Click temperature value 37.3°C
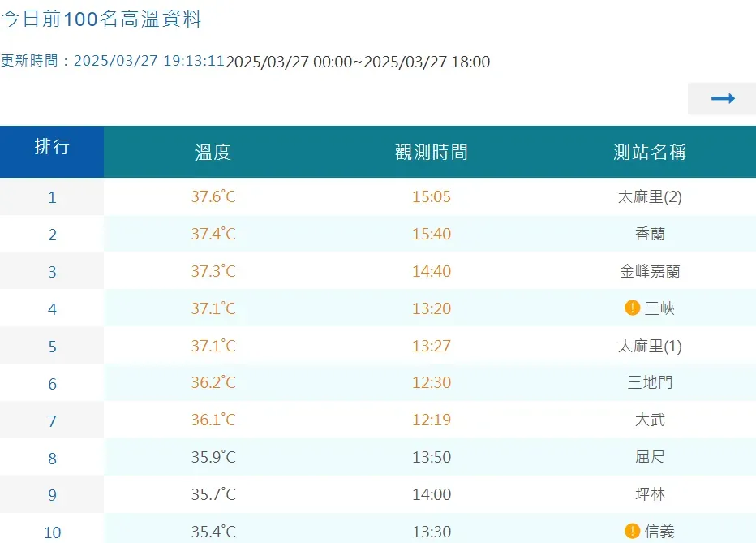 [x=213, y=271]
